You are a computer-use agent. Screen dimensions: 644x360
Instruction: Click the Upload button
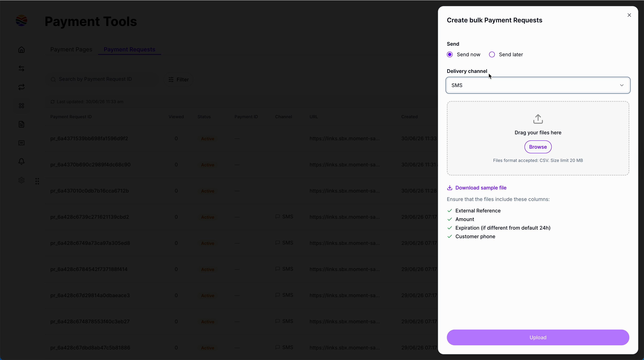pos(538,337)
